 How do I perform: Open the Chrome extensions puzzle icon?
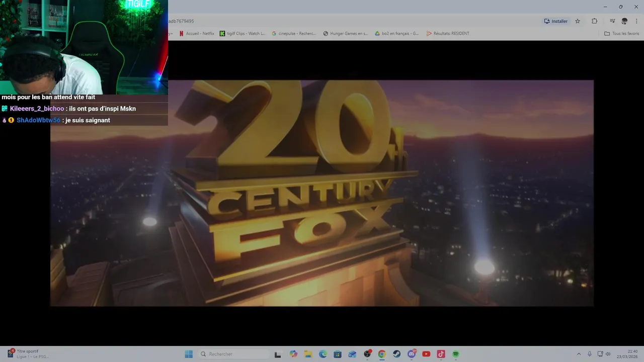pyautogui.click(x=594, y=21)
